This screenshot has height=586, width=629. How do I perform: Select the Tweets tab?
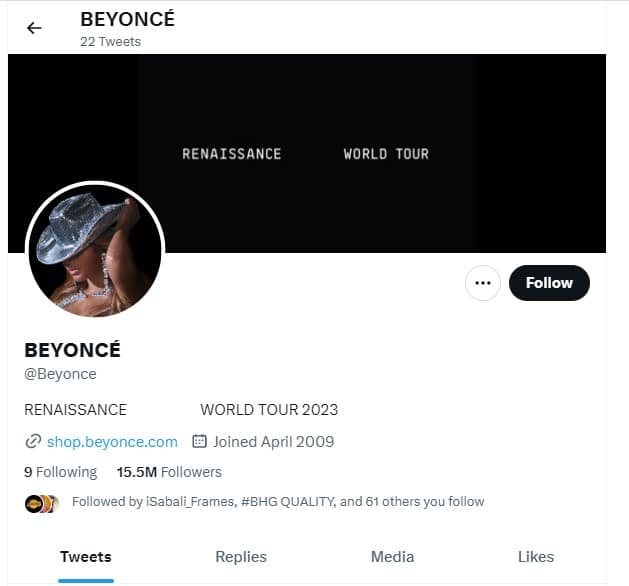tap(86, 557)
